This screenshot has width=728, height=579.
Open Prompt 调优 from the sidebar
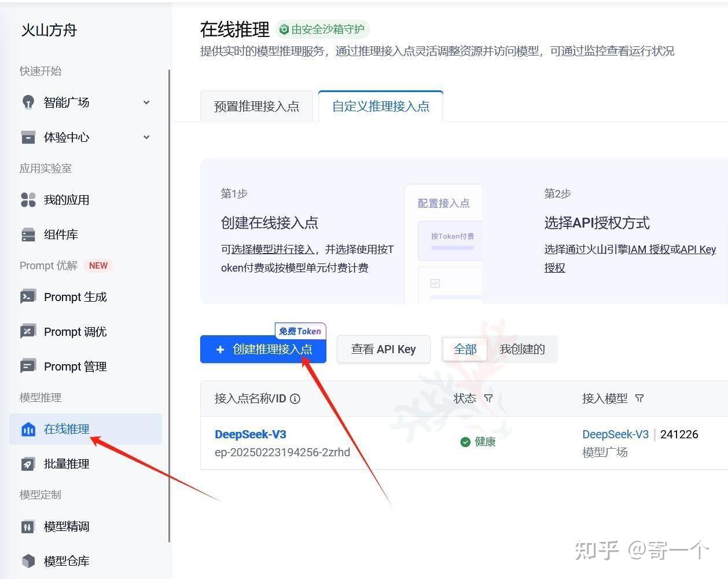point(74,331)
